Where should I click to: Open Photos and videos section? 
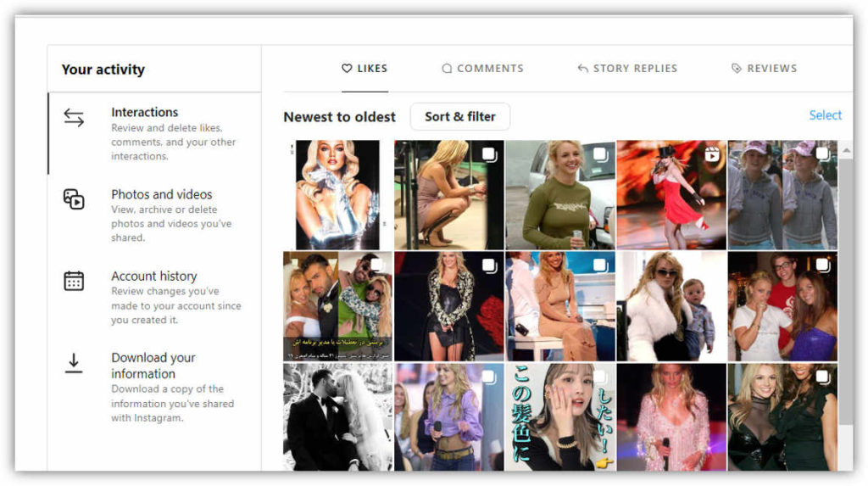[161, 194]
